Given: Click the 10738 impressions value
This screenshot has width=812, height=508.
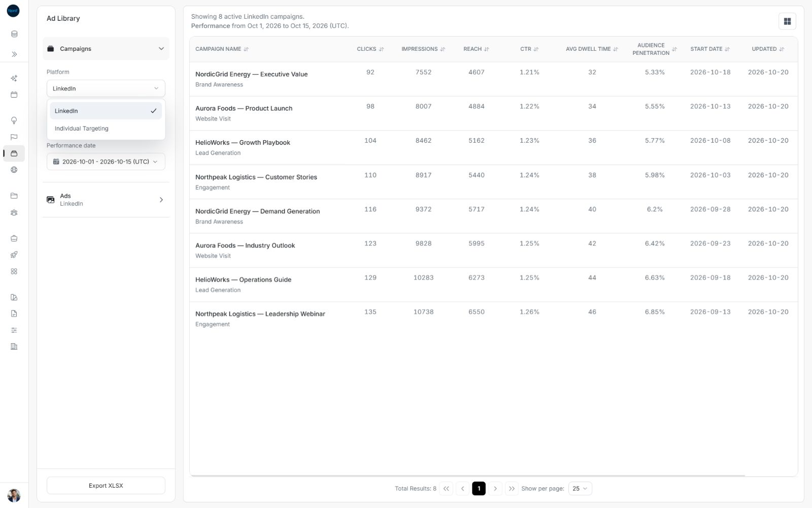Looking at the screenshot, I should pyautogui.click(x=423, y=312).
